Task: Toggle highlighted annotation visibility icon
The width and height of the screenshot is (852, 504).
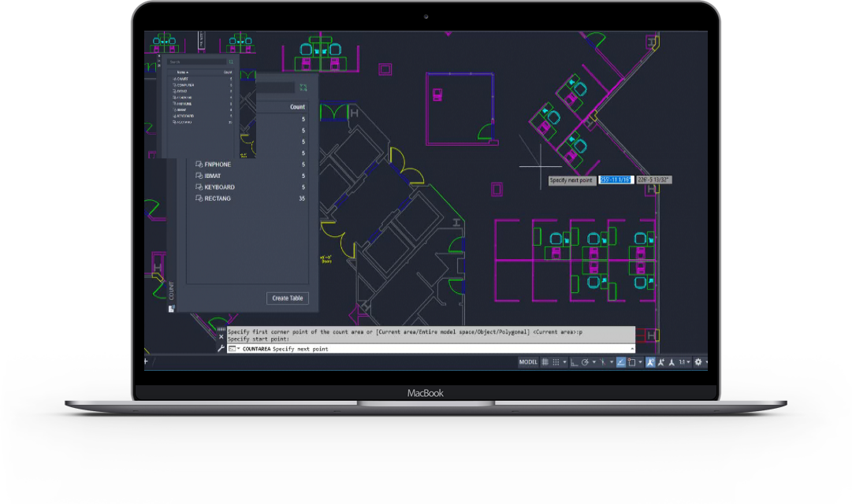Action: (650, 362)
